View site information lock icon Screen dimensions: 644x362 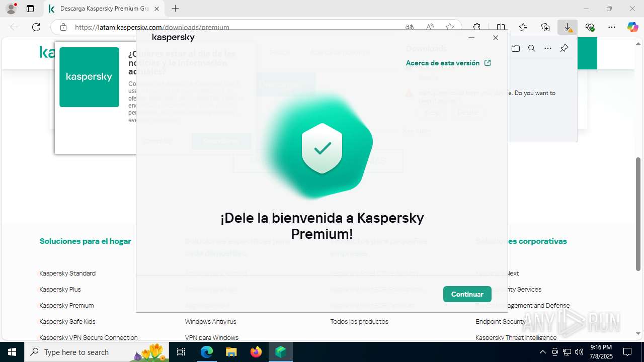pyautogui.click(x=63, y=27)
